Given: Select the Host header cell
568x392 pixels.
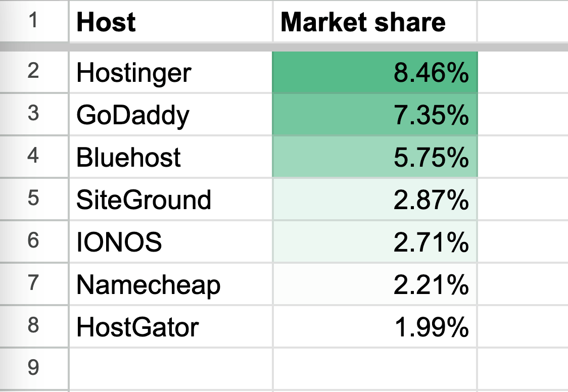Looking at the screenshot, I should (170, 22).
